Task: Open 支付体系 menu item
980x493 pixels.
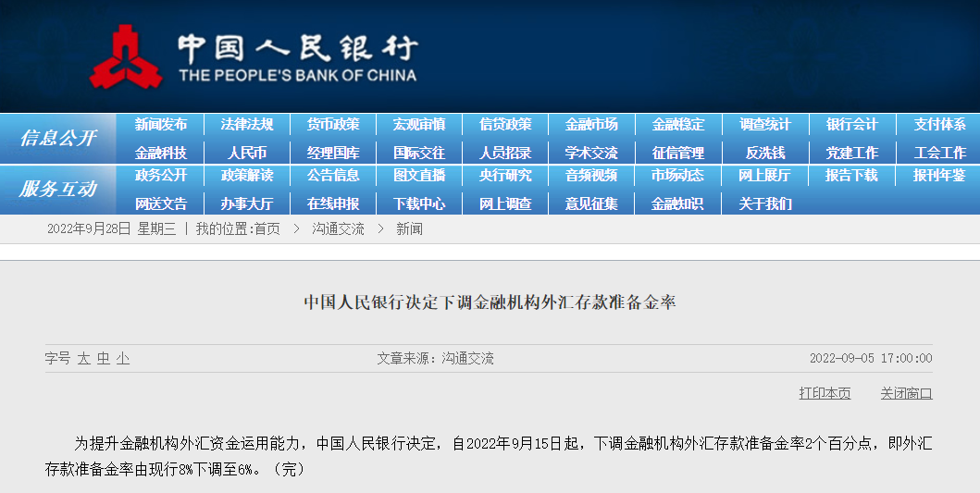Action: point(939,124)
